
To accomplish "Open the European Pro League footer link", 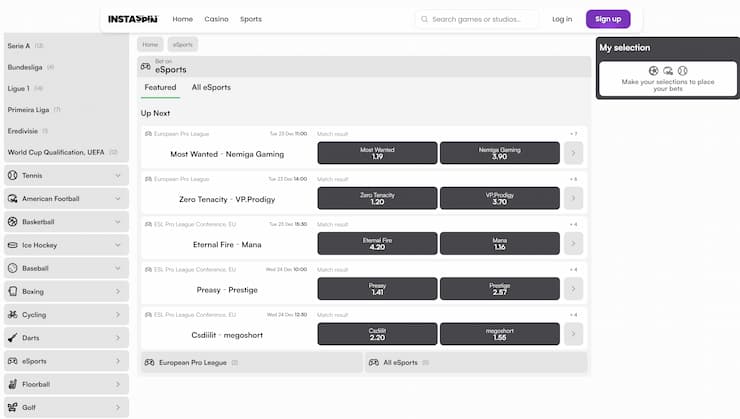I will tap(252, 362).
